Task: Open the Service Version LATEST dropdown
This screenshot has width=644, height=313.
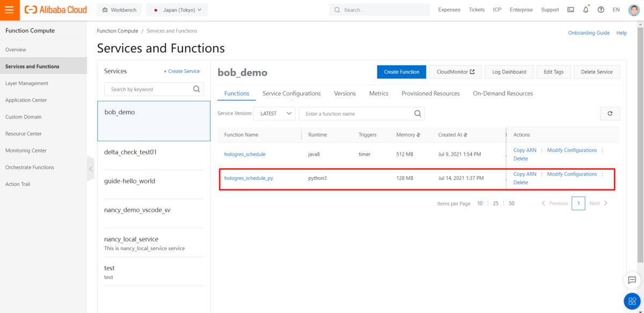Action: (274, 114)
